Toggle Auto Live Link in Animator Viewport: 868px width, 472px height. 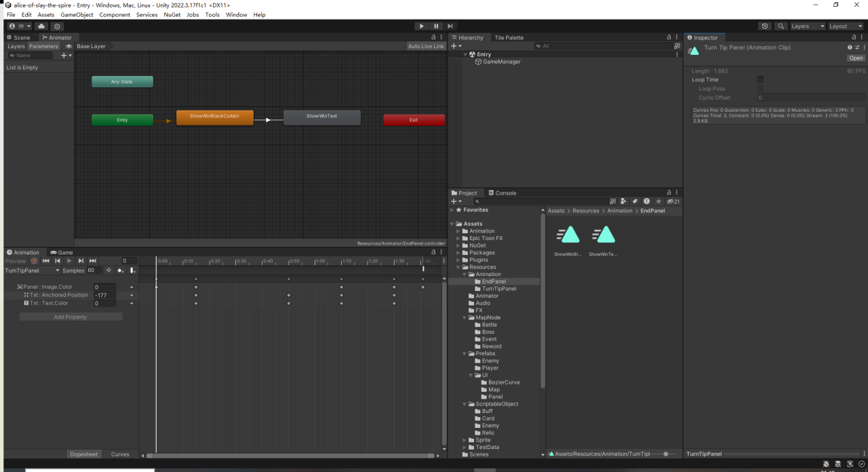(426, 46)
